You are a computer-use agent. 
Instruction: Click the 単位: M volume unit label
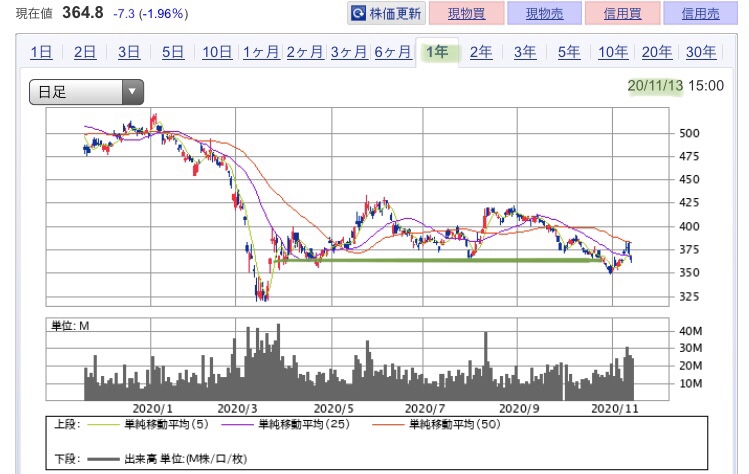click(x=70, y=326)
